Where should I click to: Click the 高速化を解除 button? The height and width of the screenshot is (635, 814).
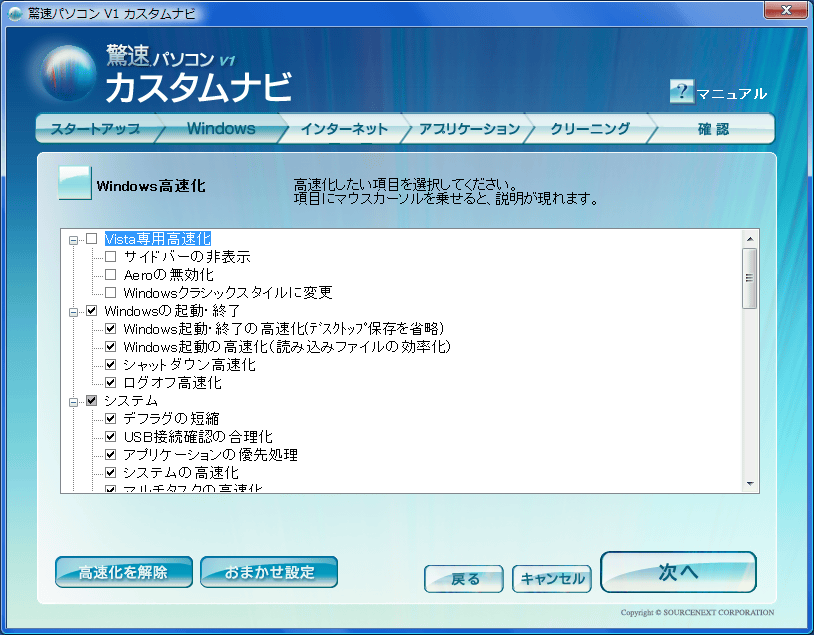[124, 572]
